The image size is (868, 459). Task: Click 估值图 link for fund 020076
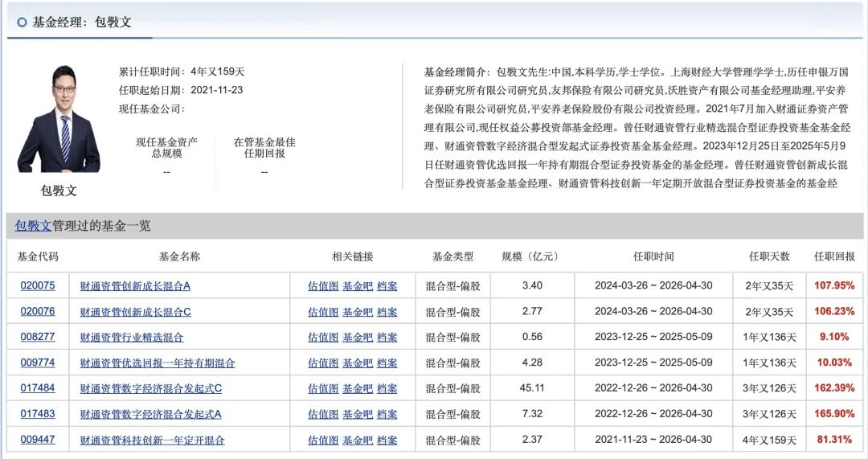click(x=323, y=312)
